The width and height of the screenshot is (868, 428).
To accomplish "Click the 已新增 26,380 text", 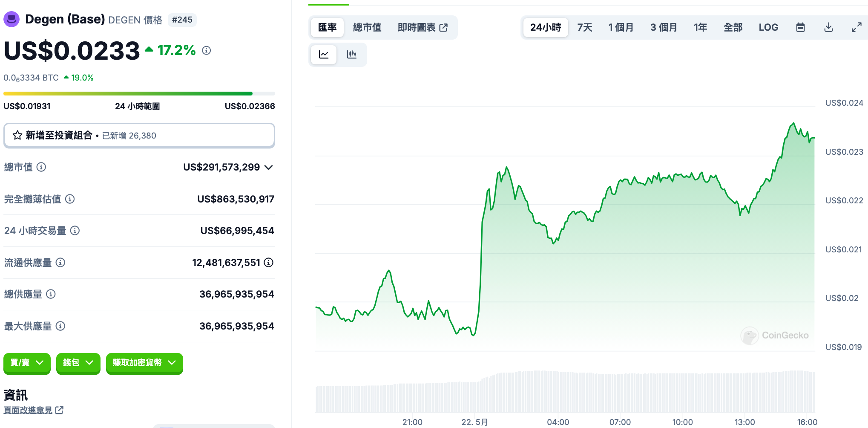I will pyautogui.click(x=129, y=136).
